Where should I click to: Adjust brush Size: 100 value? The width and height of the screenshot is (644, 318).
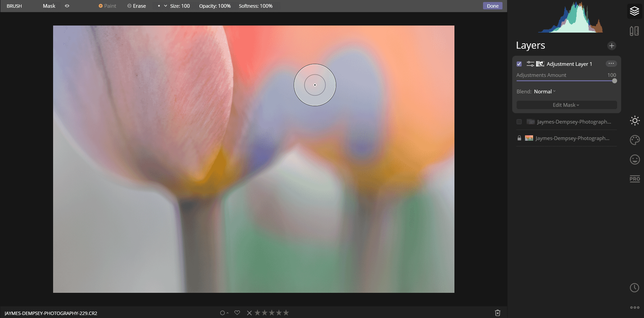180,6
